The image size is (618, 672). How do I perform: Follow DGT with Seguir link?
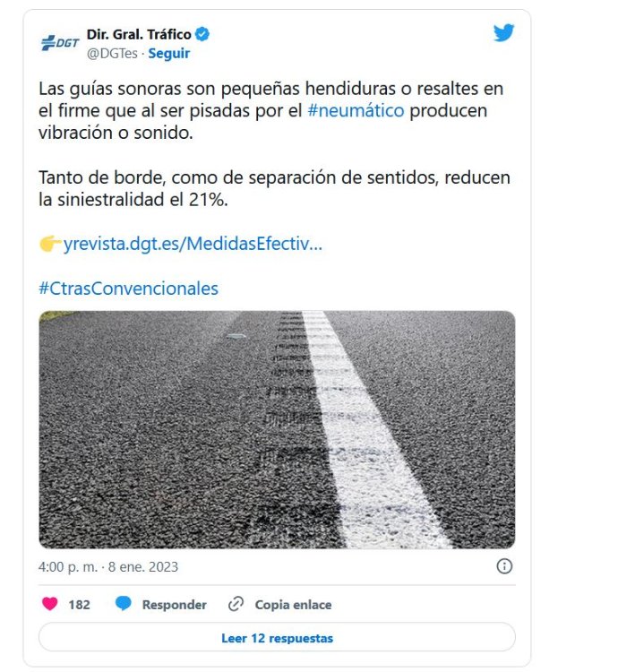(168, 54)
